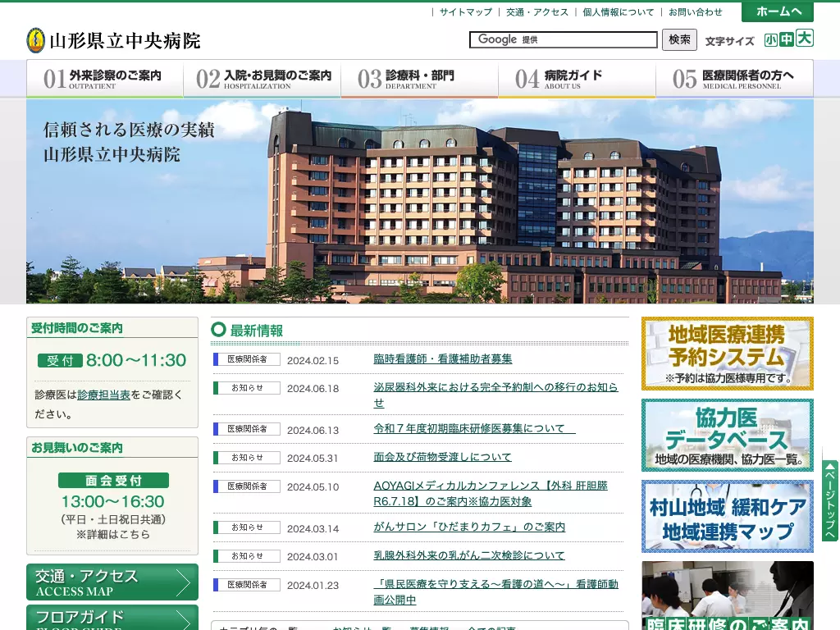
Task: Click 医療関係者 tag on 2024.02.15 row
Action: click(x=246, y=359)
